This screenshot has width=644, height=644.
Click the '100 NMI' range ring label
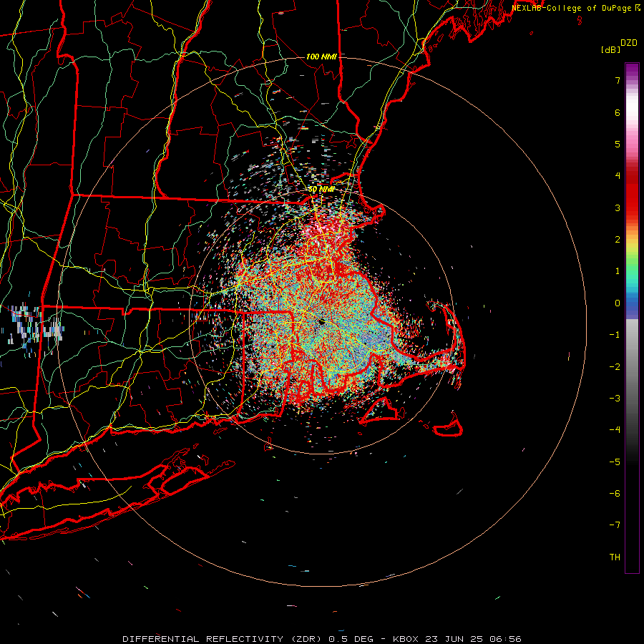pyautogui.click(x=321, y=57)
